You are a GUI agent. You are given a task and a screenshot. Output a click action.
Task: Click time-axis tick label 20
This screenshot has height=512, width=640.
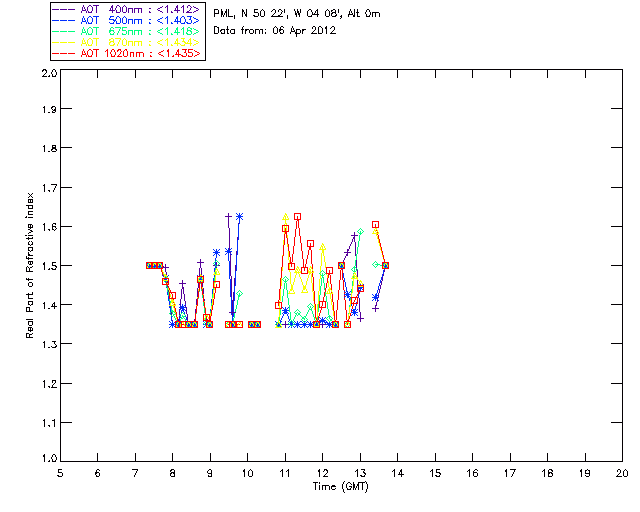(x=622, y=473)
